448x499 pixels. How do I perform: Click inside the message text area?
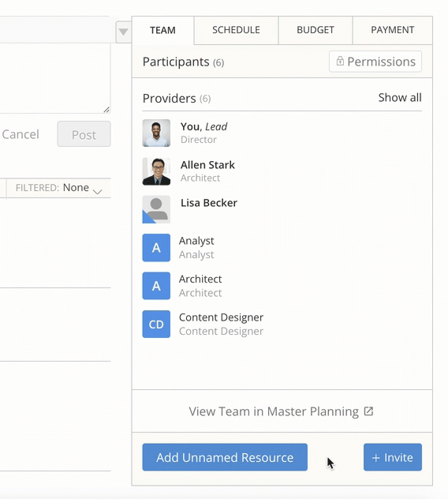55,78
